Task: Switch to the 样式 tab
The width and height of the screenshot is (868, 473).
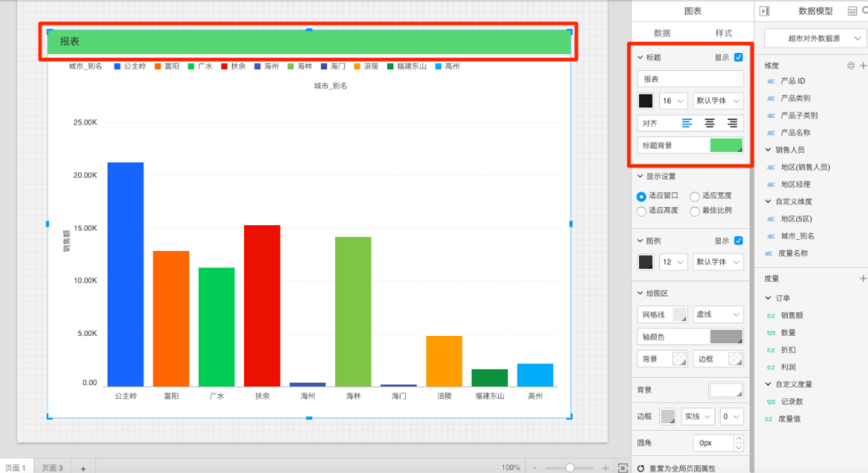Action: (x=724, y=34)
